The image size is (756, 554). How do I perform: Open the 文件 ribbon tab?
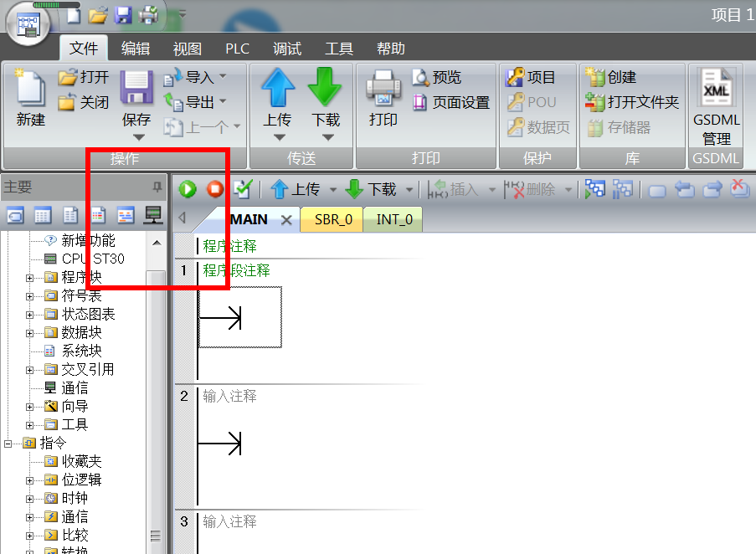(84, 49)
